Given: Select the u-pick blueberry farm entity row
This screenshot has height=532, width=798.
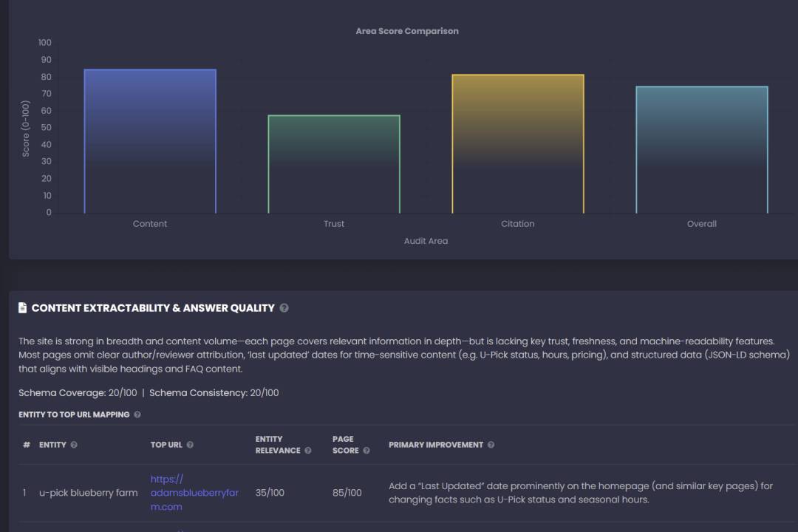Looking at the screenshot, I should [88, 493].
